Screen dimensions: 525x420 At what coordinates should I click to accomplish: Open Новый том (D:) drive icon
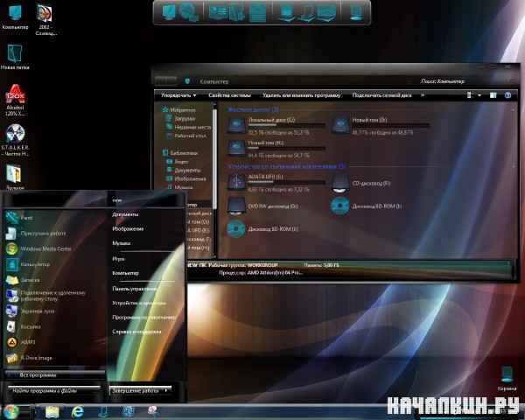point(340,125)
